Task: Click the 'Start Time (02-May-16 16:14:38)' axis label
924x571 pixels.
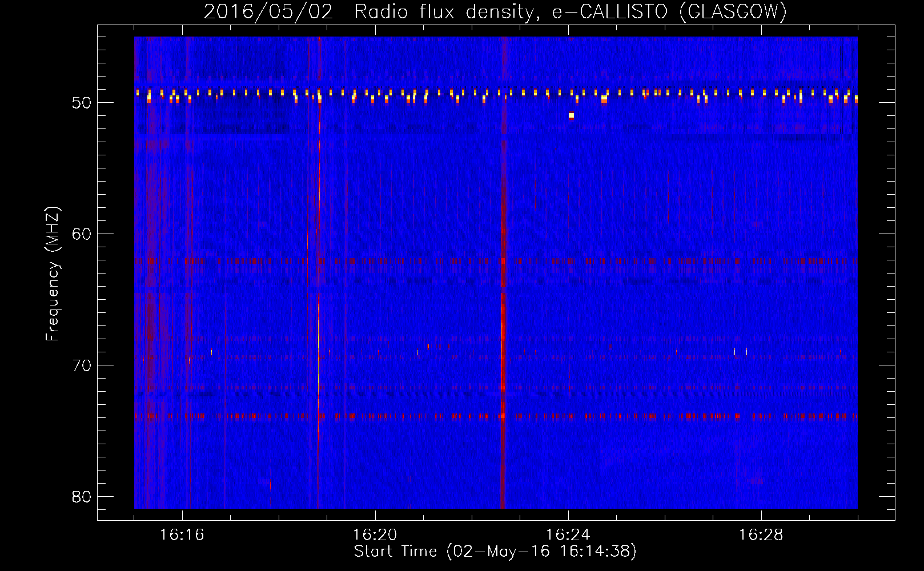Action: click(x=495, y=552)
